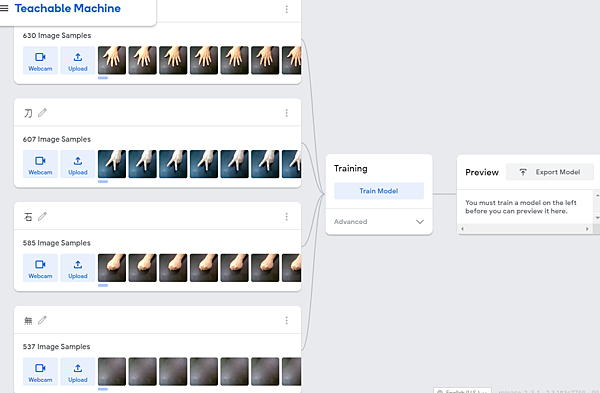Click the 585 Image Samples text
The width and height of the screenshot is (600, 393).
point(57,243)
